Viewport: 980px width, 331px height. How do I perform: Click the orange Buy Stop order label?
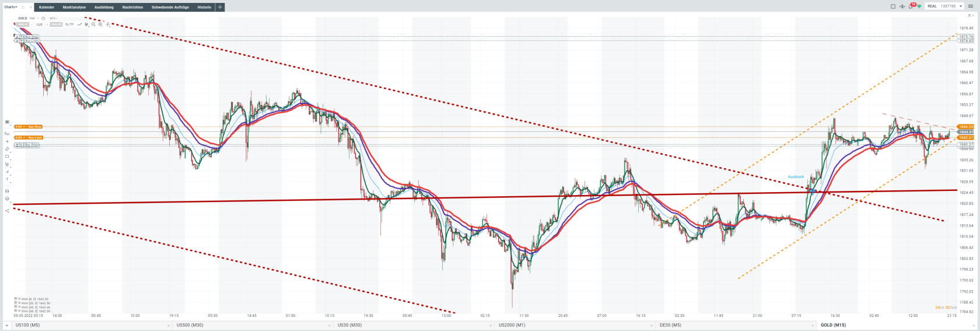click(x=35, y=127)
